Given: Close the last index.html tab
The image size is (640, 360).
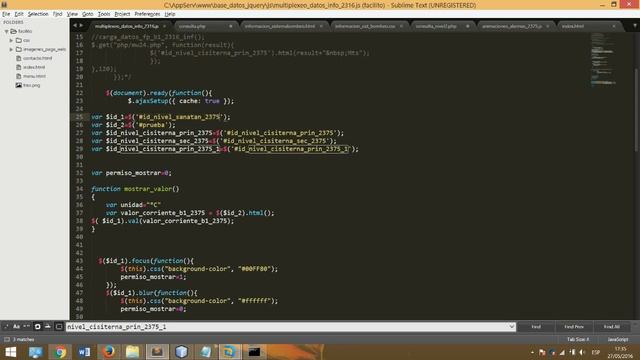Looking at the screenshot, I should point(613,26).
